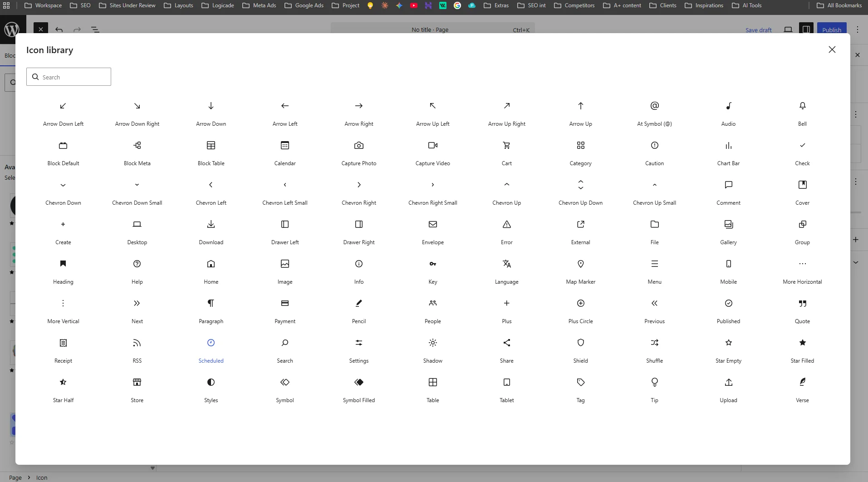Click the Page breadcrumb in footer

(x=15, y=477)
